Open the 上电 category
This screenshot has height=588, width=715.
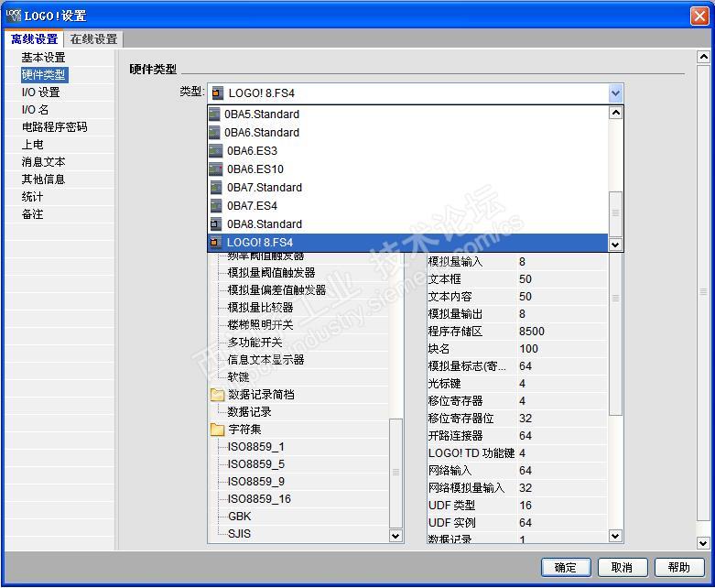[32, 145]
